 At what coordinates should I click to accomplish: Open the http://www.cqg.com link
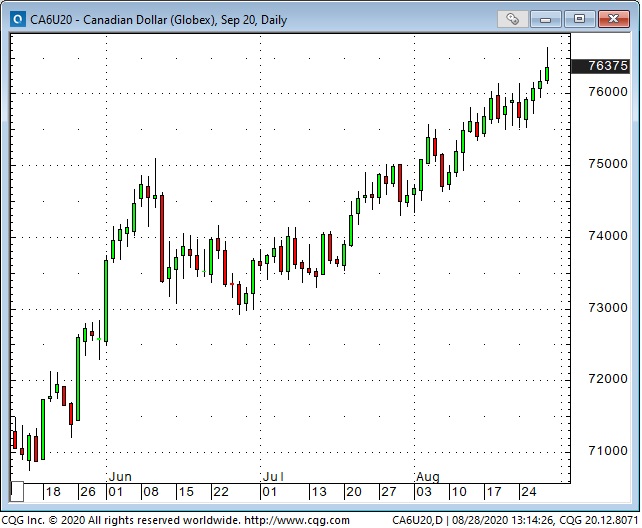point(297,520)
